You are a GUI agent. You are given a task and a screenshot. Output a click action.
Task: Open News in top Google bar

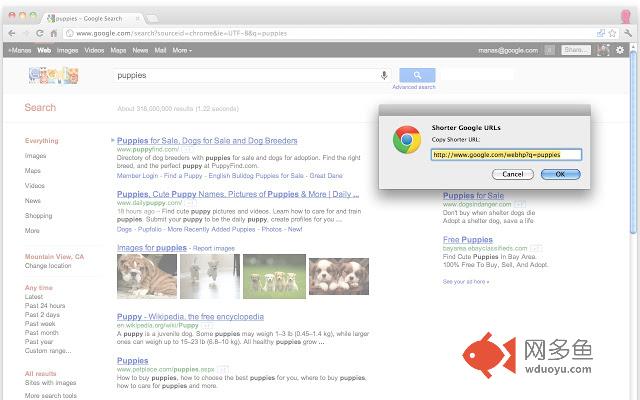140,50
